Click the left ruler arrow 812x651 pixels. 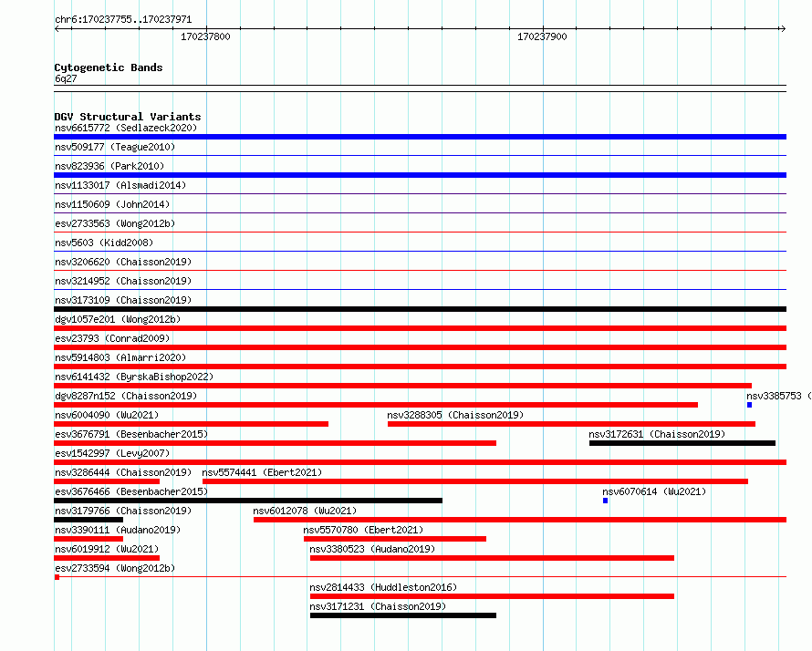57,29
